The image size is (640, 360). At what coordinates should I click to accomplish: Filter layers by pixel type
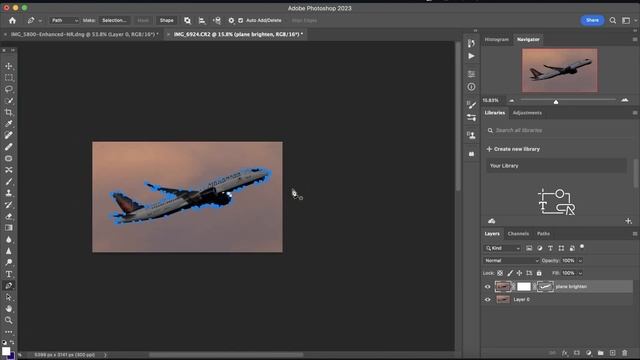(x=529, y=248)
